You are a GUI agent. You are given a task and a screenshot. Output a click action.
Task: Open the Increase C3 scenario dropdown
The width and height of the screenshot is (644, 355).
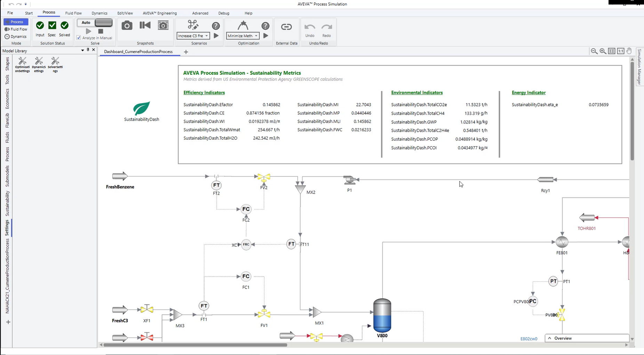coord(207,36)
